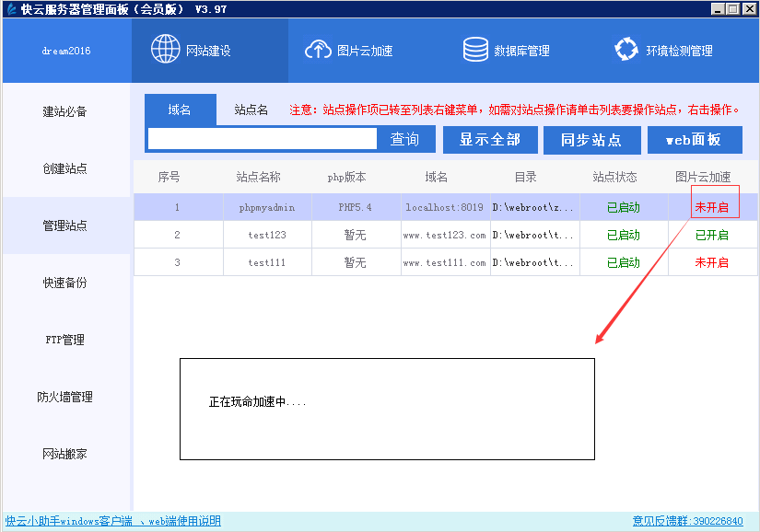The height and width of the screenshot is (532, 760).
Task: Select 建站必备 in the sidebar
Action: 65,111
